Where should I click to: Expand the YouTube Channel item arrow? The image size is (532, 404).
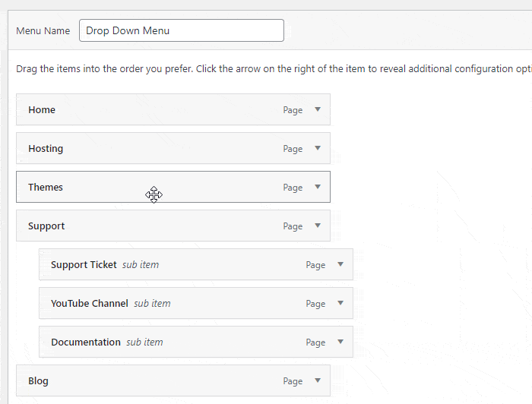[340, 303]
